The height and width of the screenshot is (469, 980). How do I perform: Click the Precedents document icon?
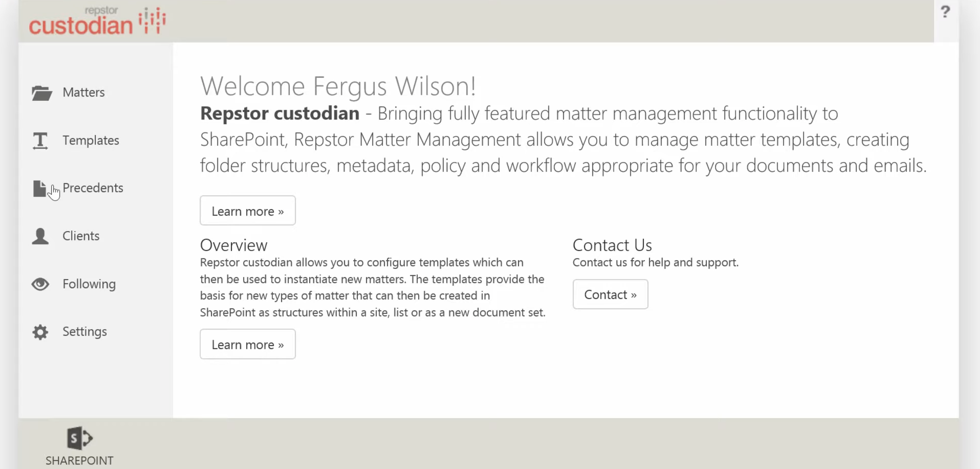click(39, 189)
